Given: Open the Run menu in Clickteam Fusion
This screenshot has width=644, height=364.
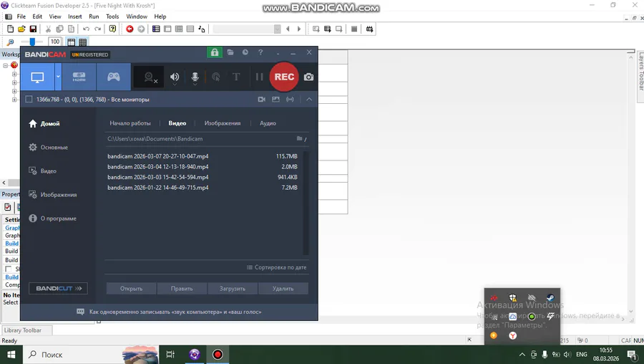Looking at the screenshot, I should (94, 16).
